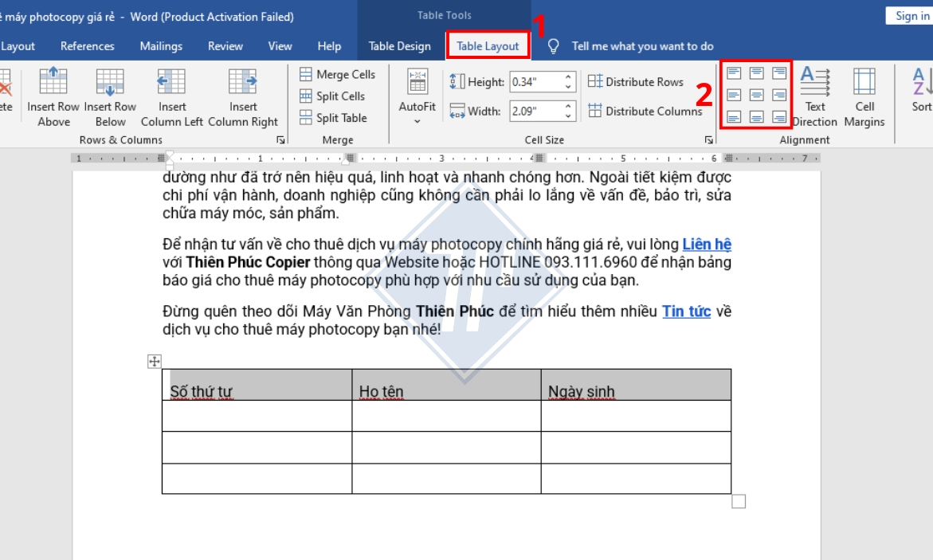Insert a column to the left
The width and height of the screenshot is (933, 560).
(x=171, y=83)
